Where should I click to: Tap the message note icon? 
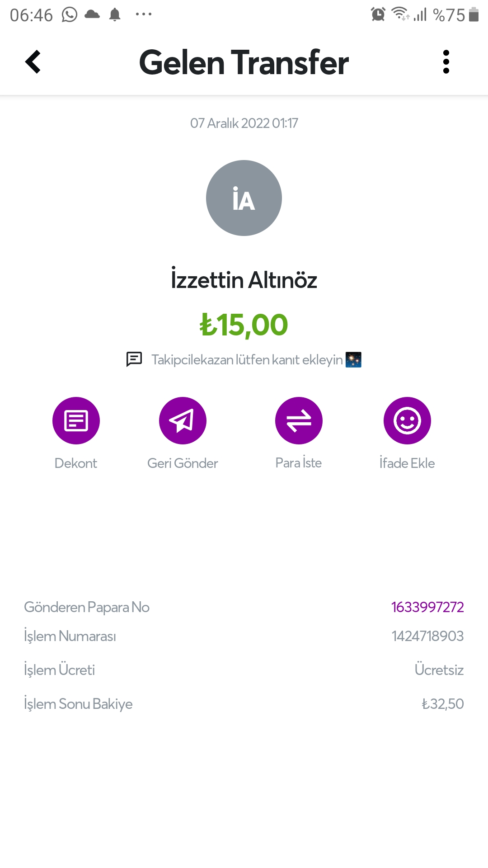tap(134, 359)
